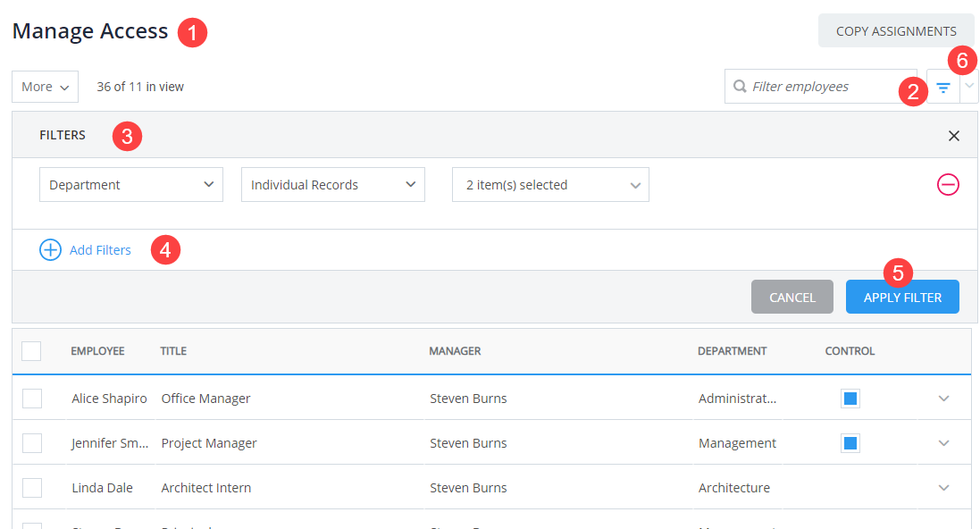
Task: Cancel filter changes with CANCEL button
Action: 792,296
